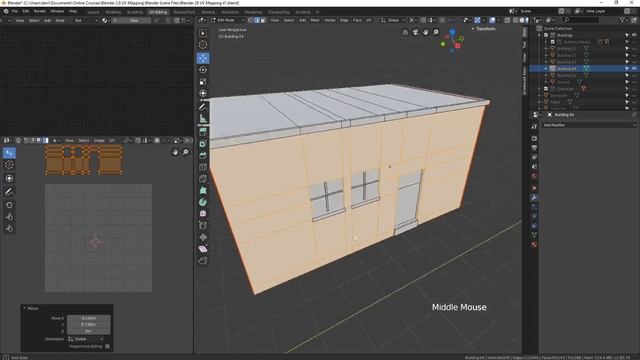This screenshot has width=640, height=360.
Task: Enable face select mode in 3D viewport header
Action: click(263, 20)
